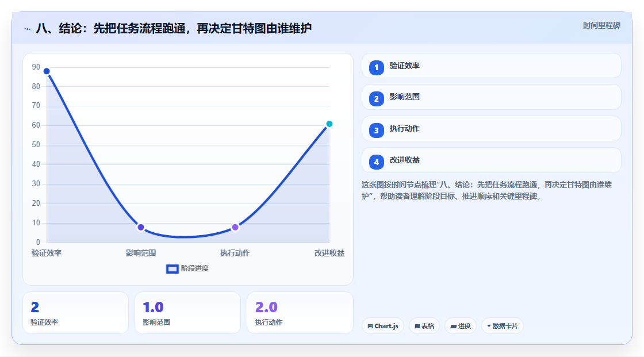Click the y-axis value 90
The width and height of the screenshot is (644, 357).
tap(36, 67)
